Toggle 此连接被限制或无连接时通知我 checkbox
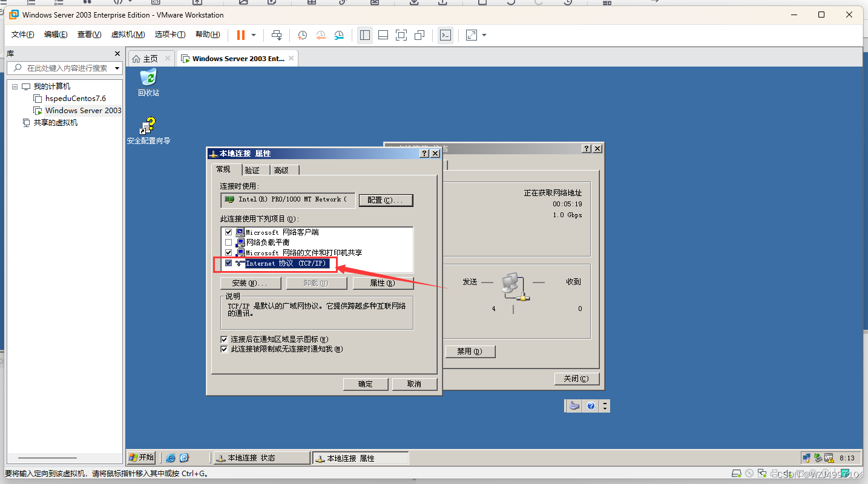 (224, 349)
